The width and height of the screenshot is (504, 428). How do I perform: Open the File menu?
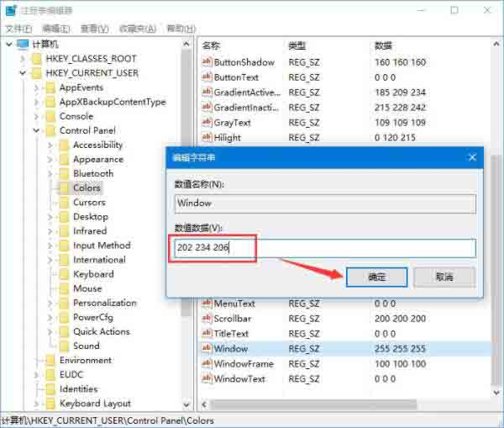point(18,29)
